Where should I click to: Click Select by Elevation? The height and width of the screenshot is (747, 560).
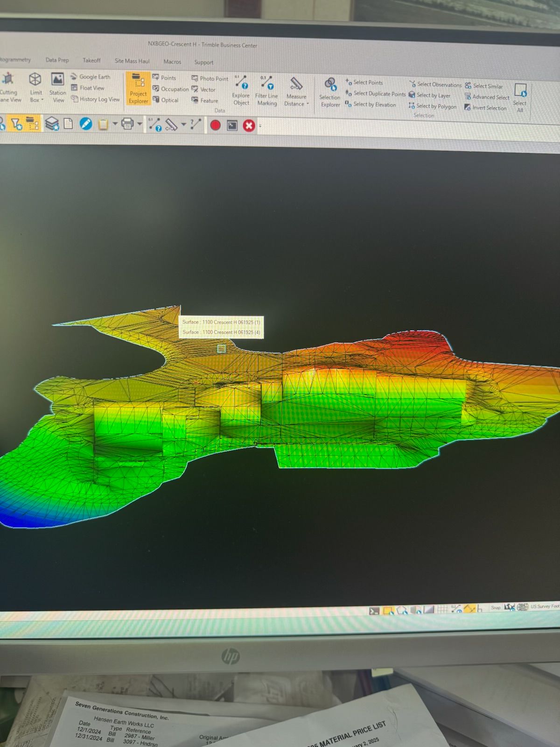click(374, 105)
